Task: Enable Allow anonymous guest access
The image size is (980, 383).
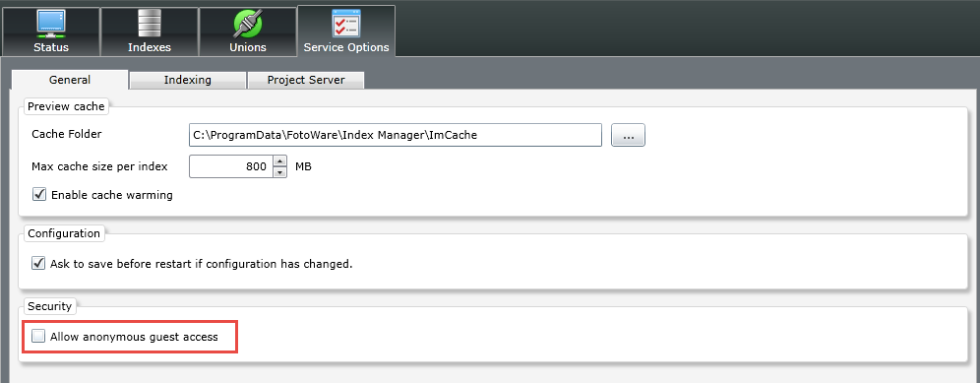Action: tap(39, 337)
